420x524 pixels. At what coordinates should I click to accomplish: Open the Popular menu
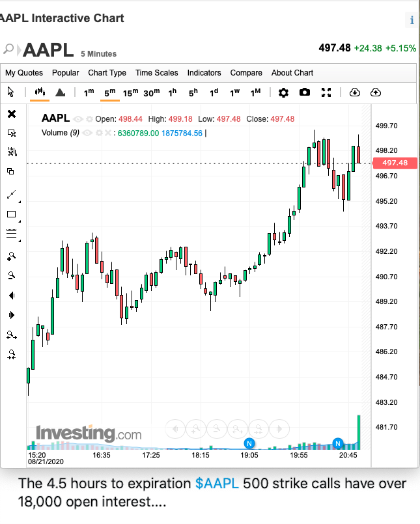pyautogui.click(x=66, y=73)
